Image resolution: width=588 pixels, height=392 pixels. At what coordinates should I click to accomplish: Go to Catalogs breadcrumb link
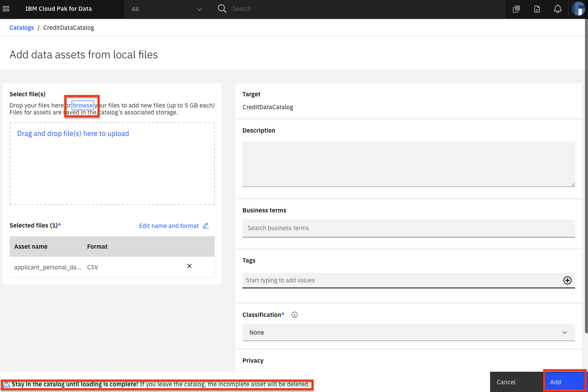click(22, 28)
